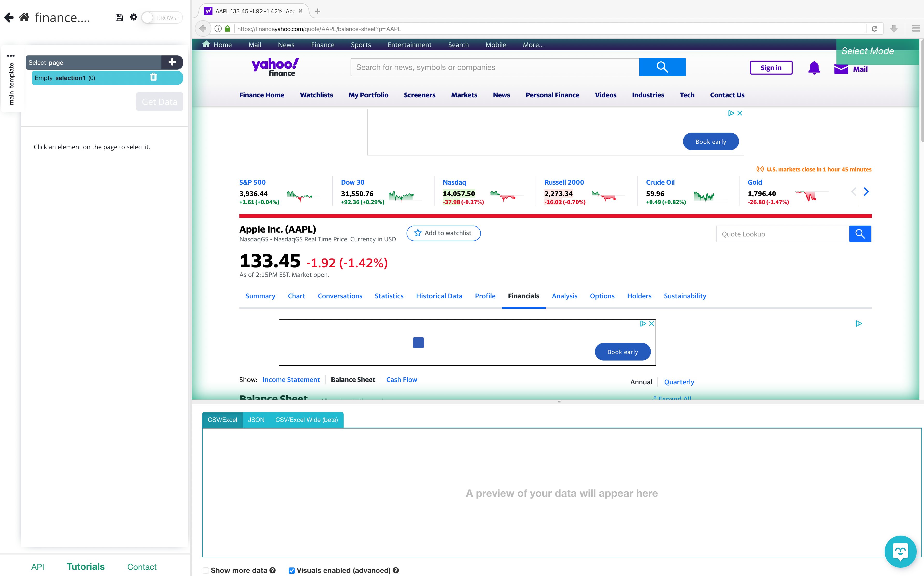Select the Empty selection1 command
924x576 pixels.
(x=108, y=78)
